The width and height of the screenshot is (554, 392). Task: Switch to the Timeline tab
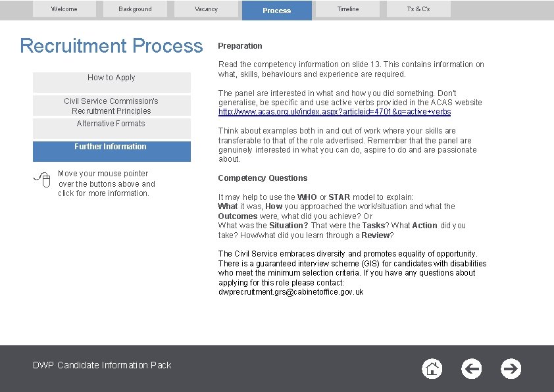[347, 9]
